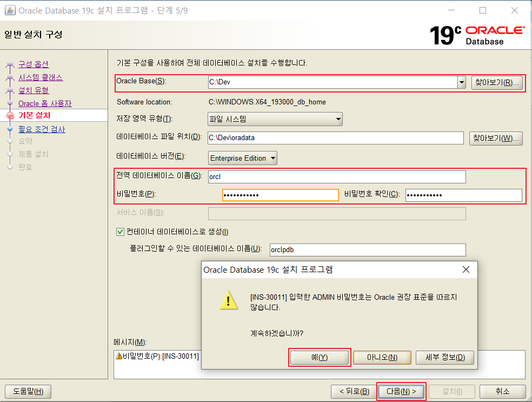
Task: Open 도움말(H) help
Action: click(28, 392)
